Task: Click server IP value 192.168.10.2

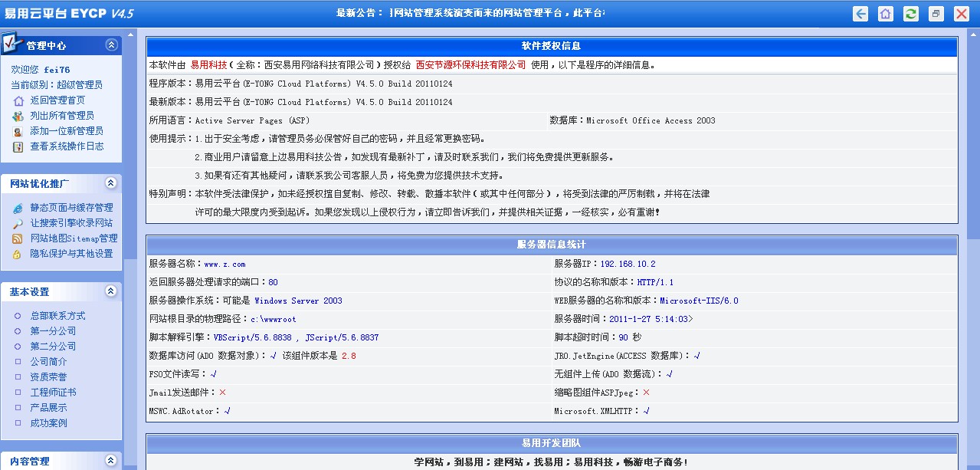Action: [x=628, y=265]
